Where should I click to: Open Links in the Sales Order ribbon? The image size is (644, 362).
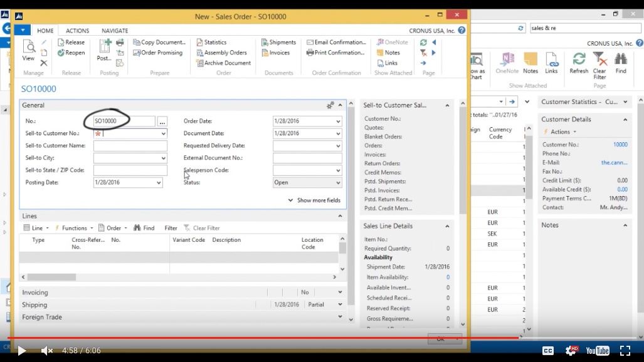click(x=388, y=63)
